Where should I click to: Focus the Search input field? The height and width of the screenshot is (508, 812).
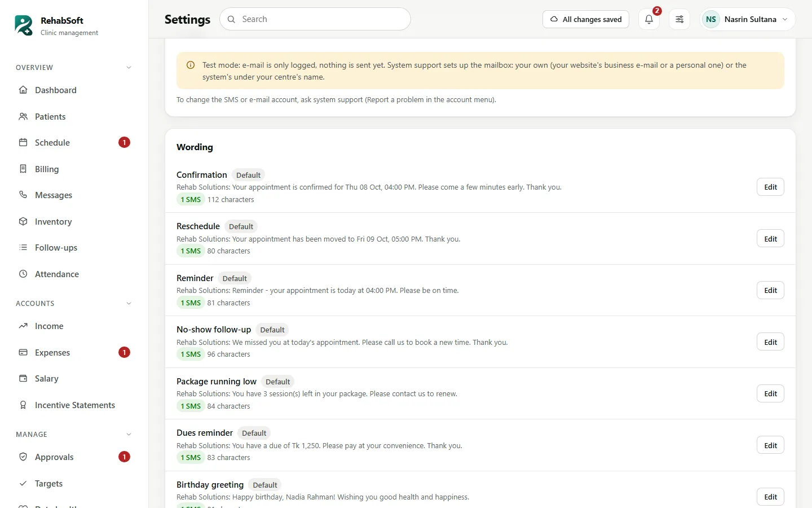[x=315, y=19]
